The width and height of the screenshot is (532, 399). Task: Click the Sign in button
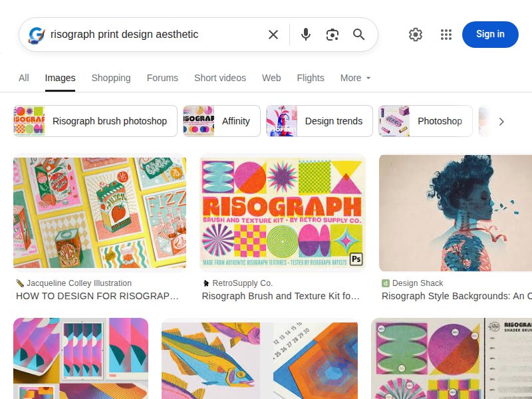(x=490, y=35)
